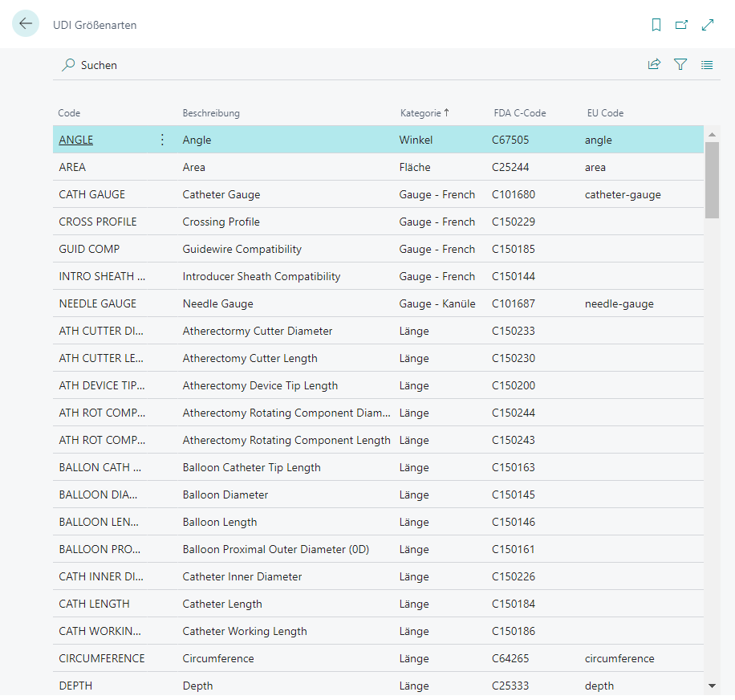The height and width of the screenshot is (700, 735).
Task: Switch list view layout icon
Action: point(707,65)
